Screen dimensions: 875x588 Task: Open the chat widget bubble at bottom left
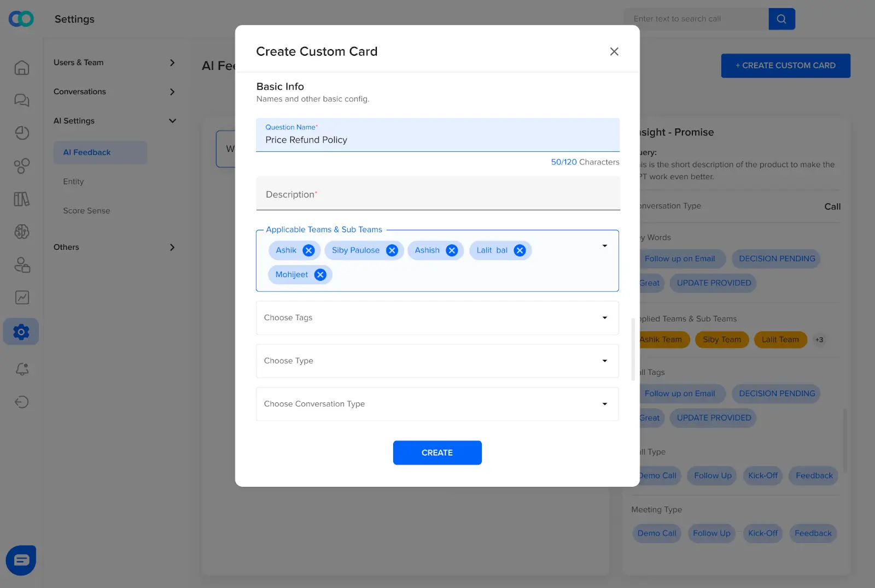[x=21, y=560]
